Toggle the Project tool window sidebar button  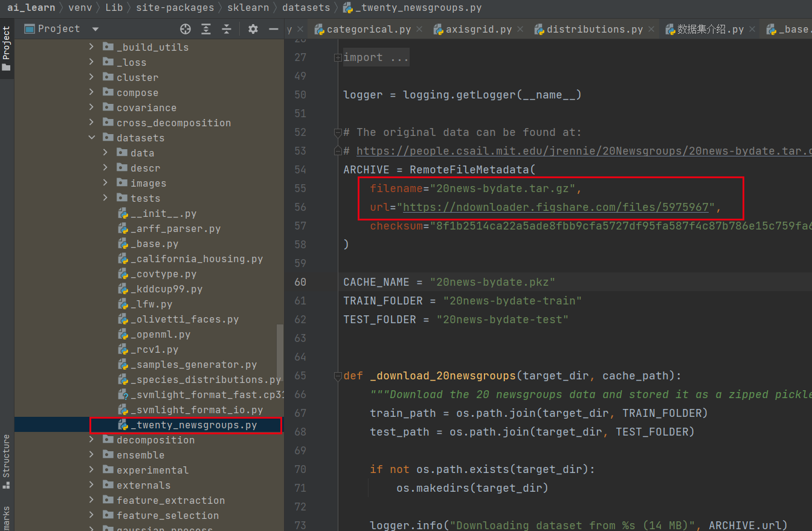click(7, 48)
